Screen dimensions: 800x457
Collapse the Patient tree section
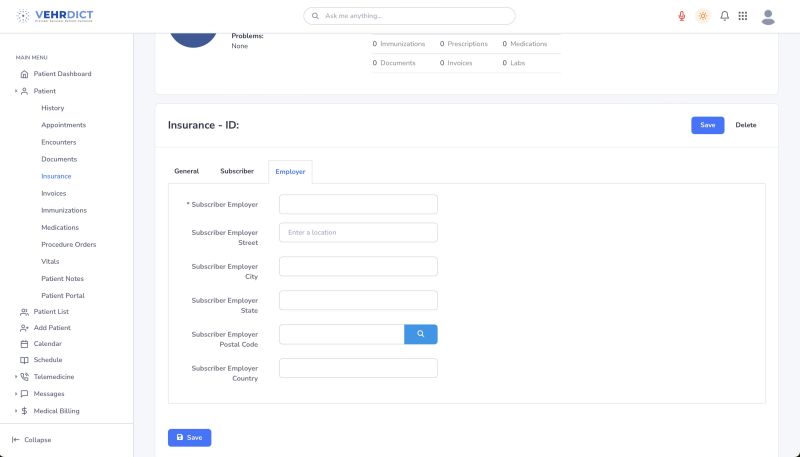click(x=16, y=91)
